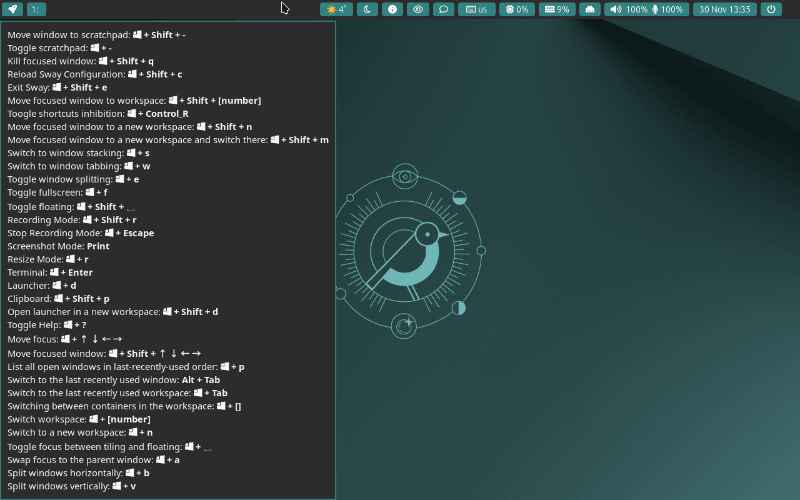This screenshot has height=500, width=800.
Task: Click the keyboard layout us indicator
Action: [477, 9]
